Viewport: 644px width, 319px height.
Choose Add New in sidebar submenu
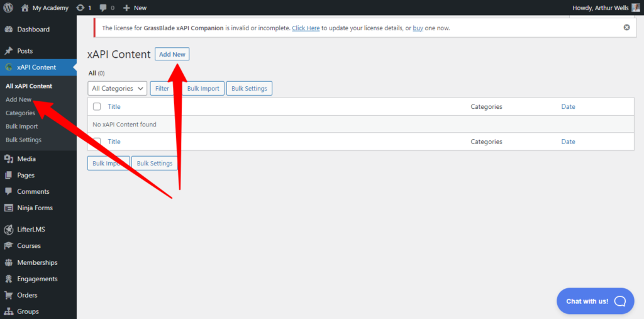18,99
